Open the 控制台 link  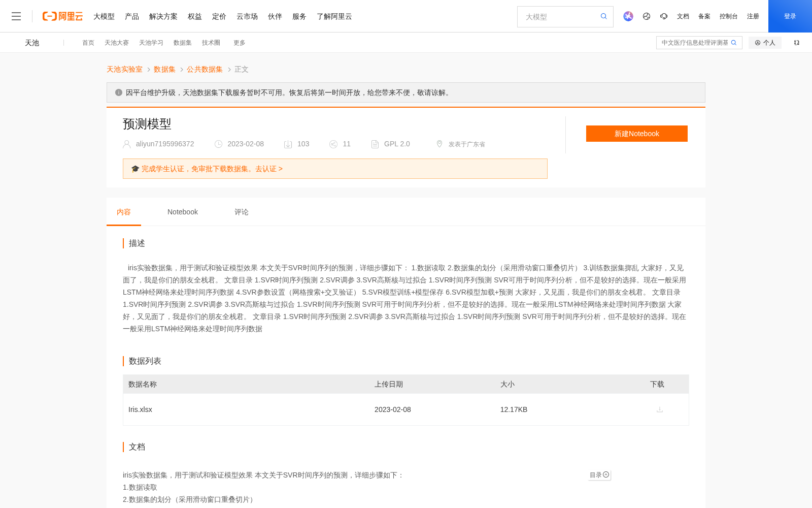pyautogui.click(x=729, y=16)
